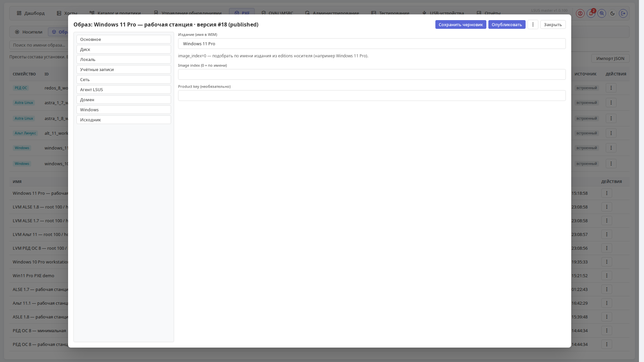Open actions for ASLE 1.8 — рабочая row
The width and height of the screenshot is (644, 362).
[607, 317]
